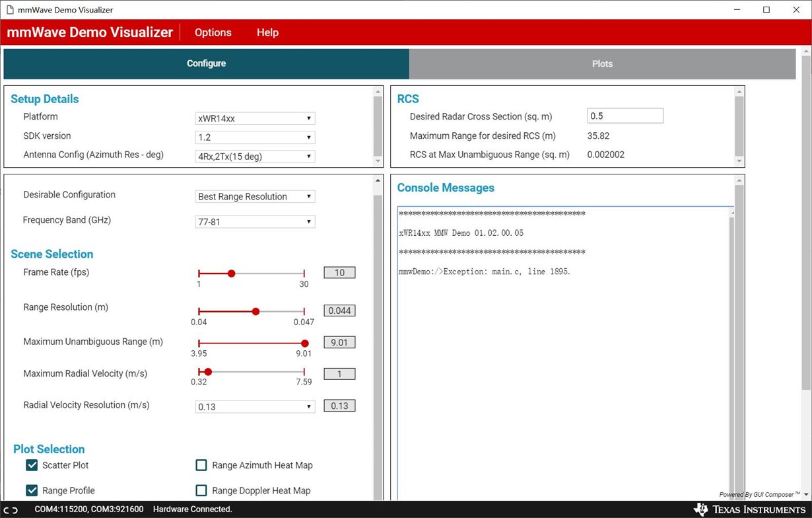The image size is (812, 518).
Task: Click COM4:115200, COM3:921600 status text
Action: (89, 509)
